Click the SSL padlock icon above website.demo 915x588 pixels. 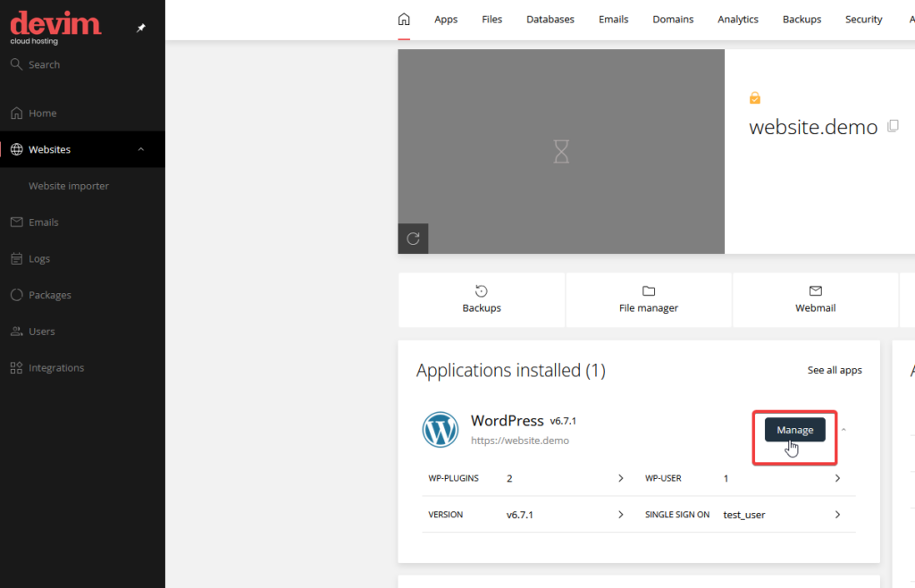point(755,97)
